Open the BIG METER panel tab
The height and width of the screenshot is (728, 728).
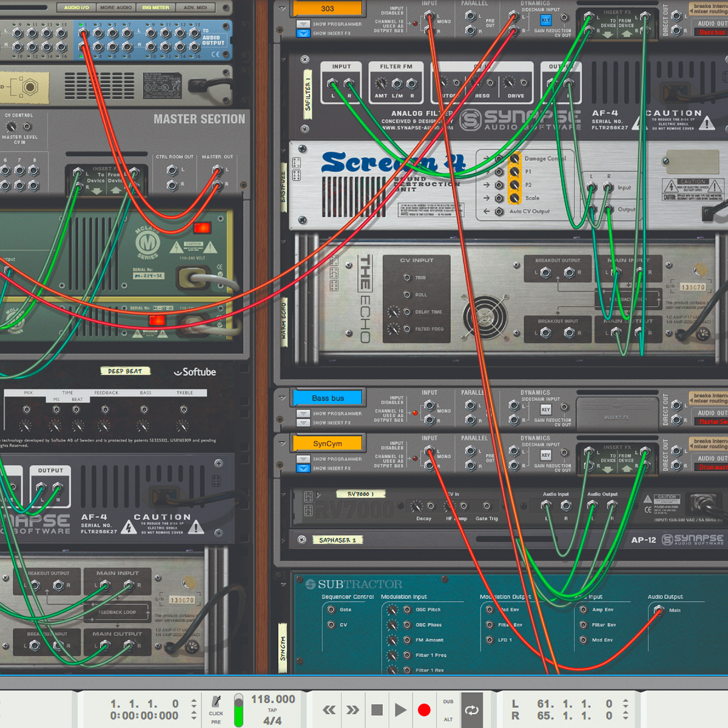click(x=156, y=8)
